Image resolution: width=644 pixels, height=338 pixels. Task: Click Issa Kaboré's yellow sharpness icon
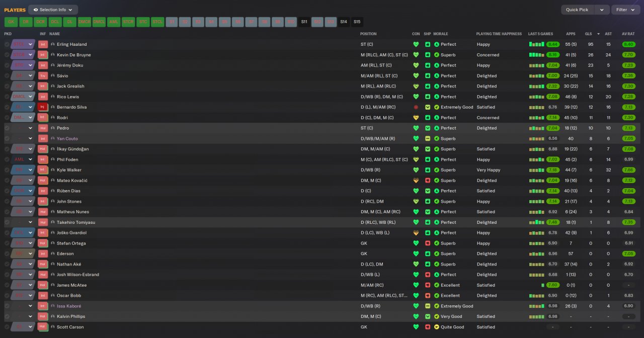(428, 306)
